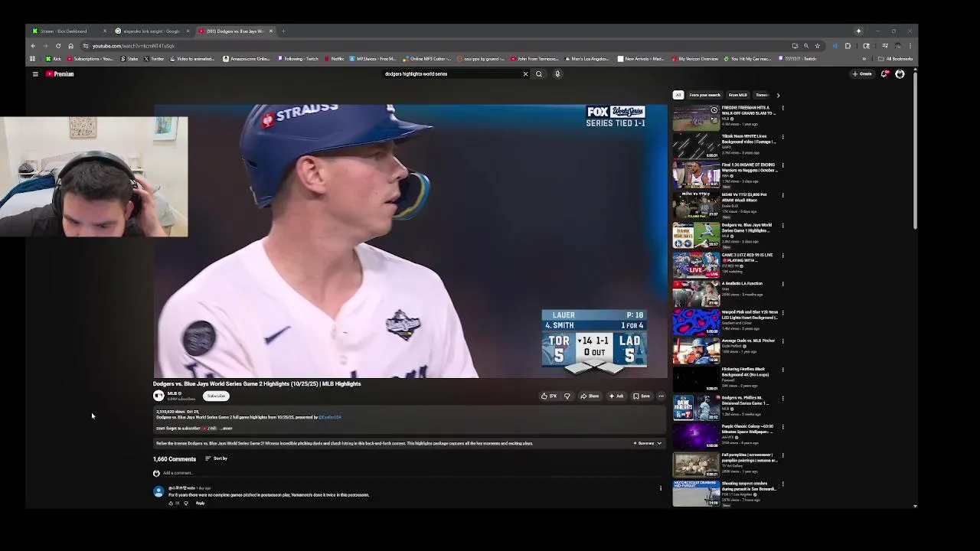980x551 pixels.
Task: Open the YouTube hamburger guide menu
Action: point(35,74)
